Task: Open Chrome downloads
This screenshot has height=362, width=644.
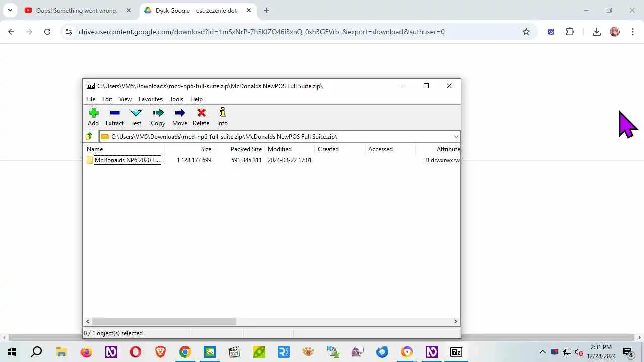Action: pyautogui.click(x=597, y=32)
